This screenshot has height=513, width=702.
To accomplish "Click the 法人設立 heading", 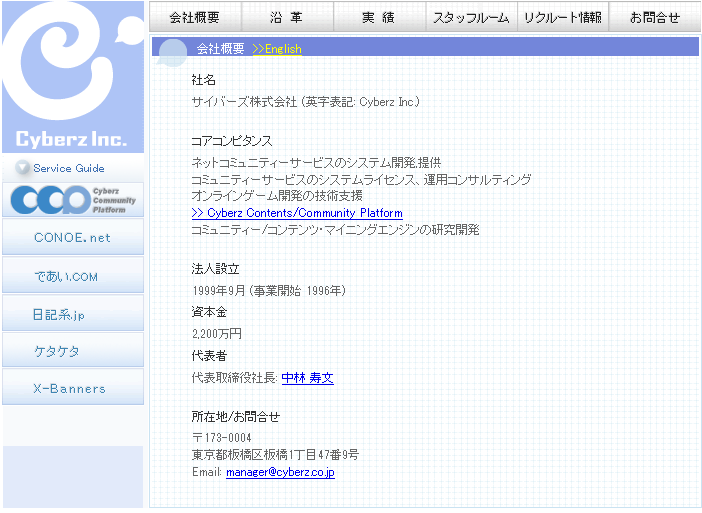I will [x=215, y=269].
